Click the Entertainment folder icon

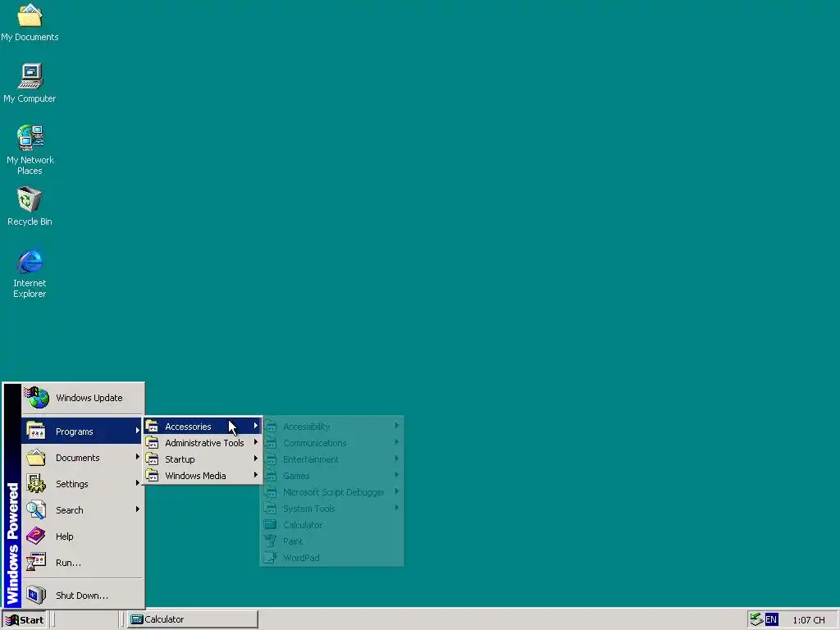click(271, 459)
